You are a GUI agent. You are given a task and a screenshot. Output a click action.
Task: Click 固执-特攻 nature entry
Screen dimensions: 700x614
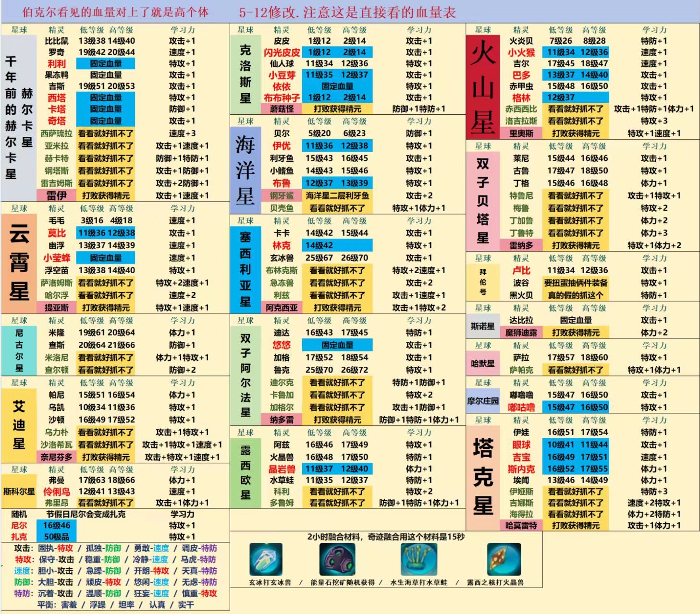coord(56,548)
